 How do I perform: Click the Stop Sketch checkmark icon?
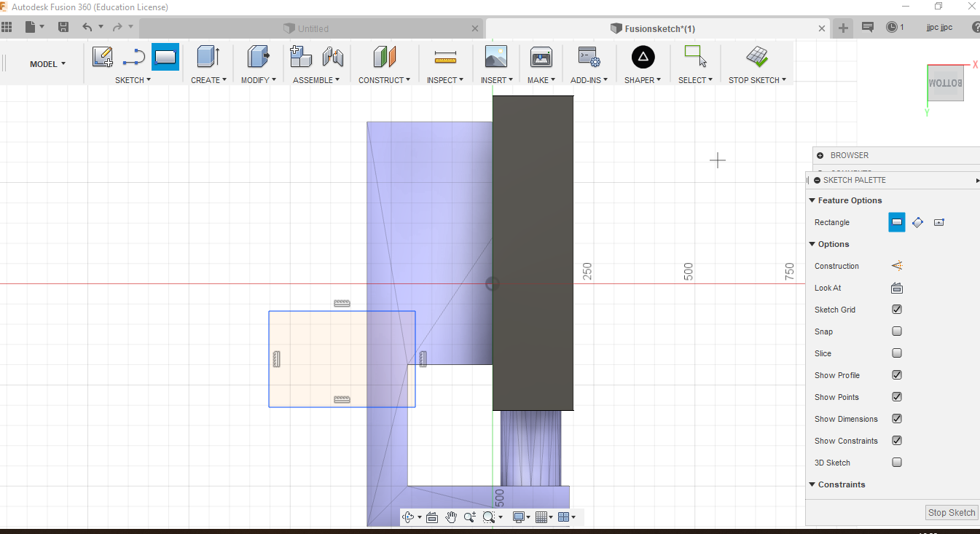757,57
